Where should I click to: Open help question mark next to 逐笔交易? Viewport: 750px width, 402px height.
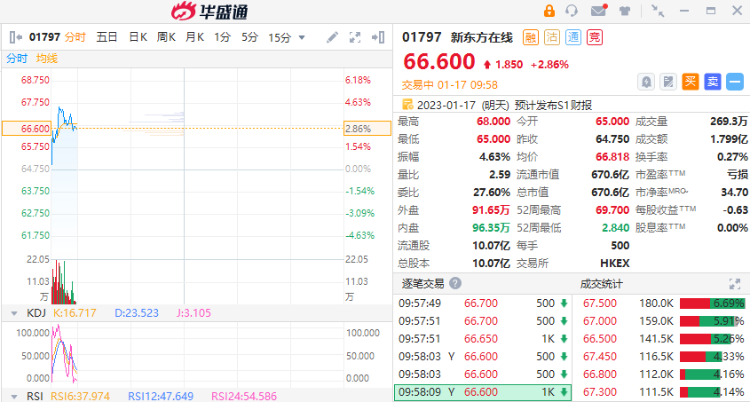pos(455,283)
